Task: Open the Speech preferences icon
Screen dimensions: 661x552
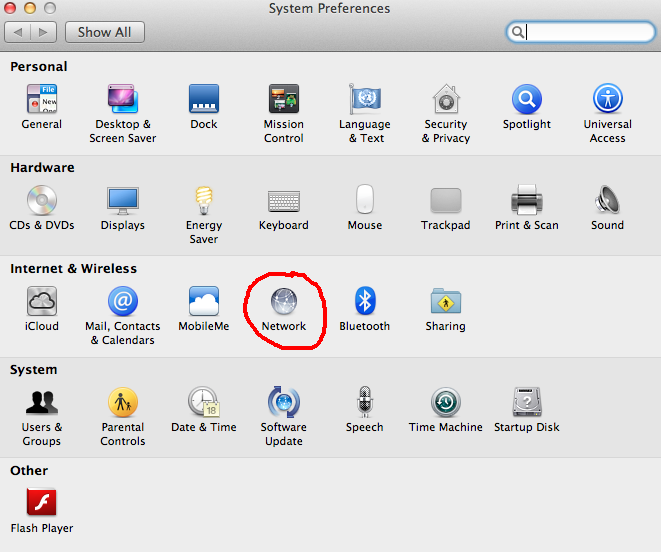Action: 365,401
